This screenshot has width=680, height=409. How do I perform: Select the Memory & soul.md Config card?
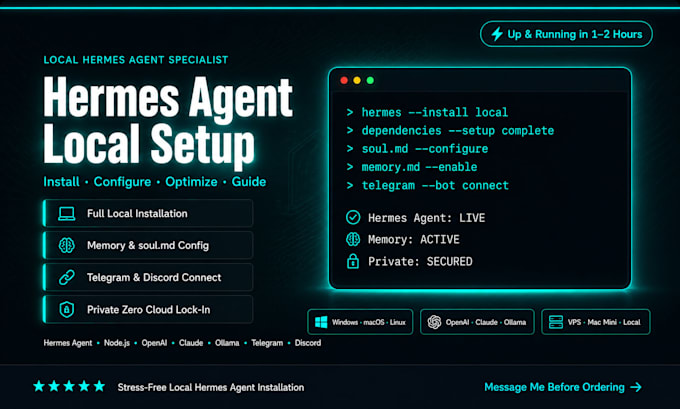(x=148, y=245)
